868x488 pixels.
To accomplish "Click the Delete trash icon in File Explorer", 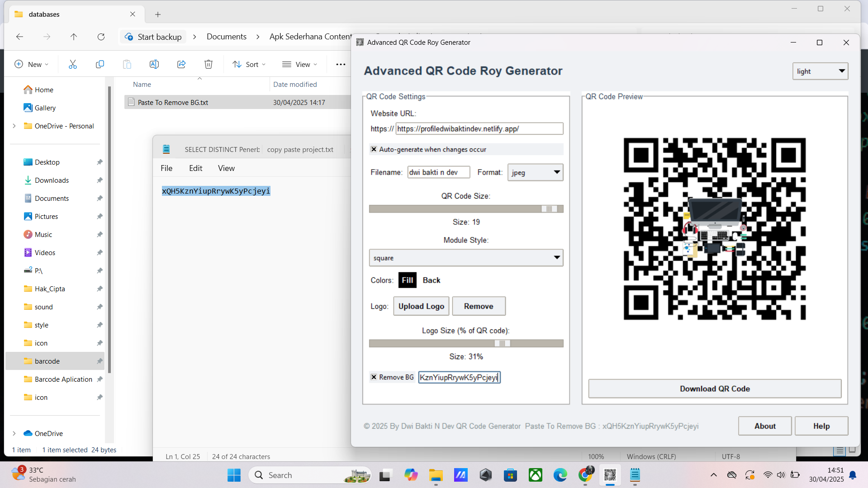I will 209,65.
